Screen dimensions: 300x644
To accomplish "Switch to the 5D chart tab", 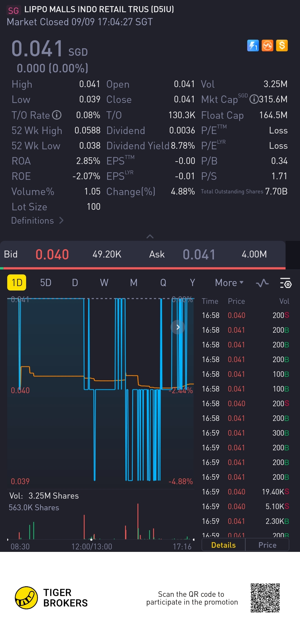I will (x=46, y=283).
